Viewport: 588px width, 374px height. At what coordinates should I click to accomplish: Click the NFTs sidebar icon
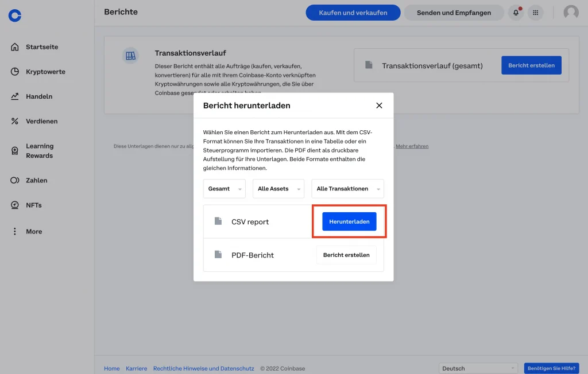click(15, 205)
